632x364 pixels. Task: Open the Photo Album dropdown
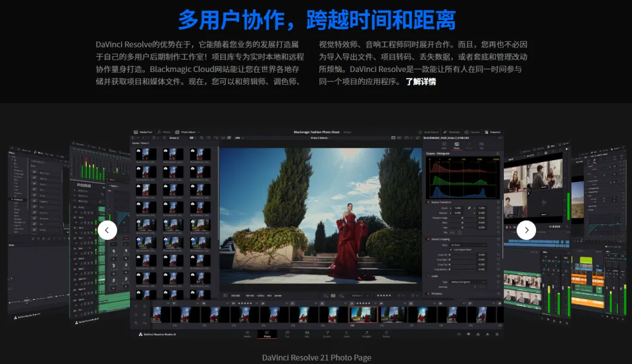(188, 132)
